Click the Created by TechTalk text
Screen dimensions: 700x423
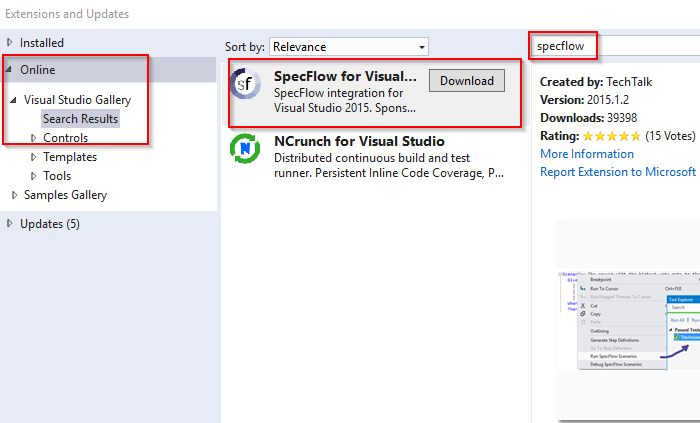pos(596,82)
